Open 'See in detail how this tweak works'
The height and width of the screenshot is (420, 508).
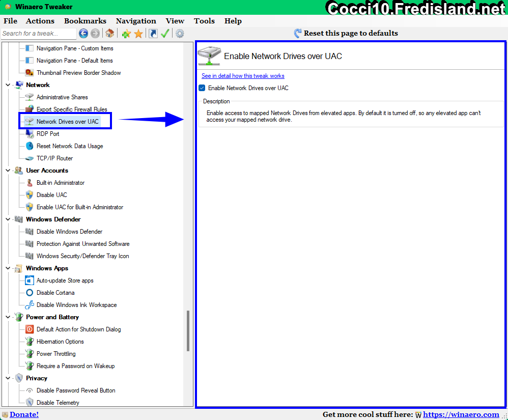pyautogui.click(x=243, y=76)
